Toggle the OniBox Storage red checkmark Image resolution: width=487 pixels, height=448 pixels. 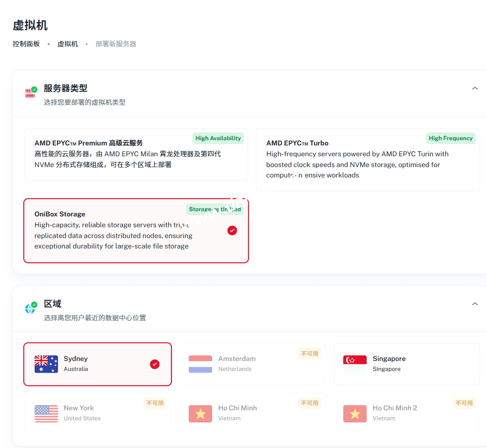(x=232, y=231)
